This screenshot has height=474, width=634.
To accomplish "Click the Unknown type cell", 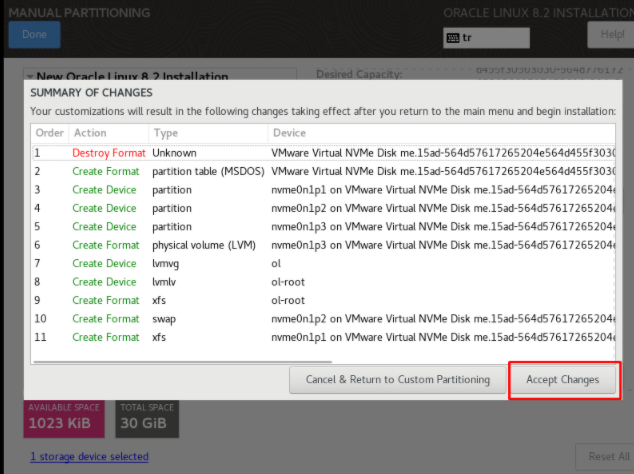I will point(174,153).
